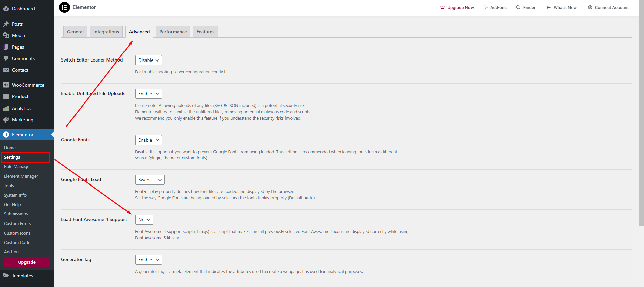Click the red Upgrade button
The image size is (644, 287).
(x=27, y=262)
